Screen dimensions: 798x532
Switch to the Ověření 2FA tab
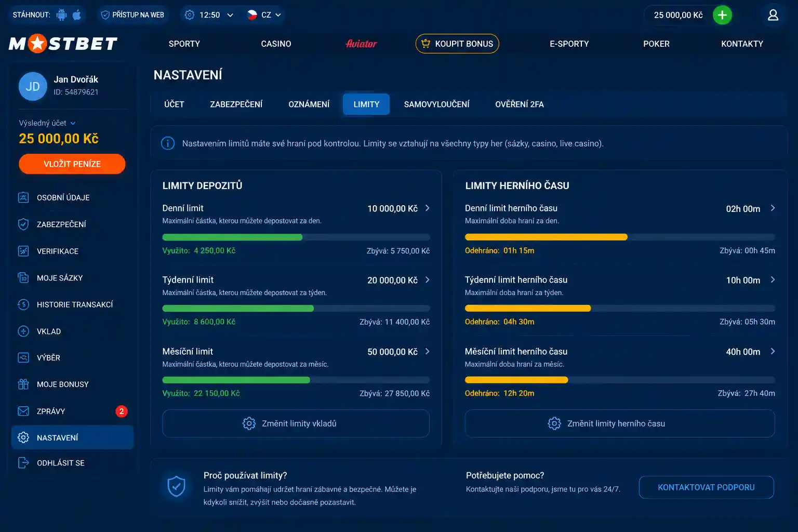(520, 104)
